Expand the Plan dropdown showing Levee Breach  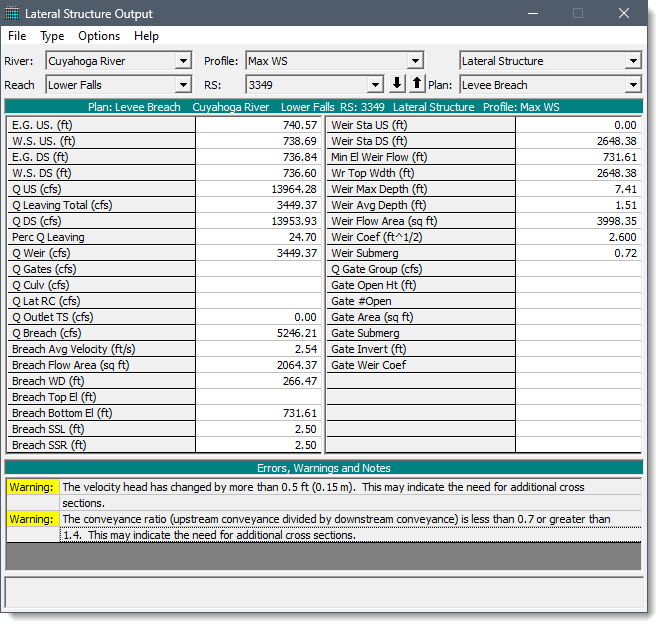pos(632,85)
